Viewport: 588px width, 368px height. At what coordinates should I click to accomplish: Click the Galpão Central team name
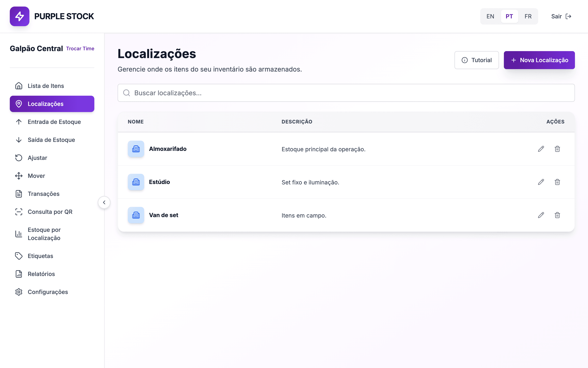click(36, 48)
